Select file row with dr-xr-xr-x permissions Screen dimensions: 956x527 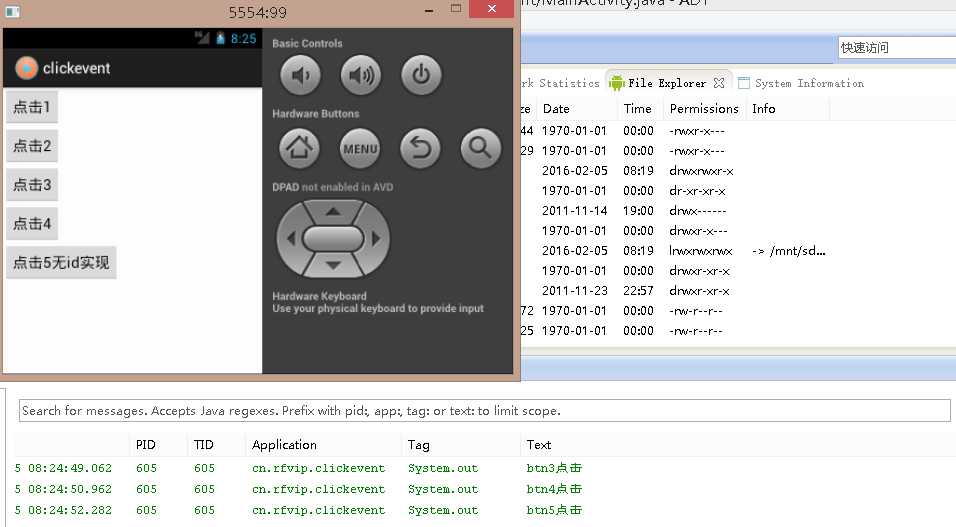pyautogui.click(x=738, y=191)
